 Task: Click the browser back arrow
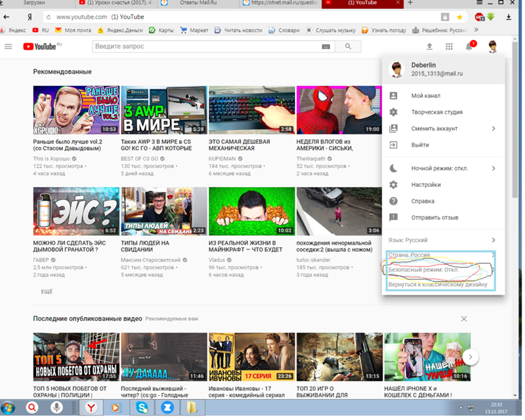pos(7,17)
